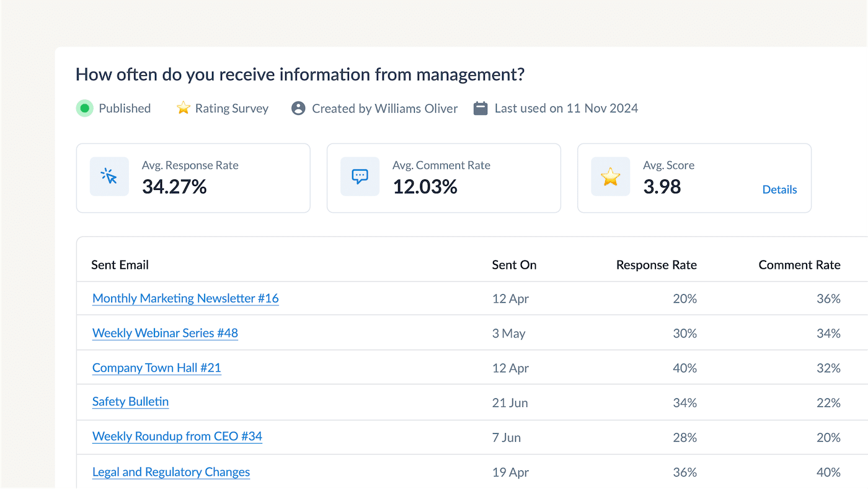Click the Last used calendar icon

pos(480,109)
